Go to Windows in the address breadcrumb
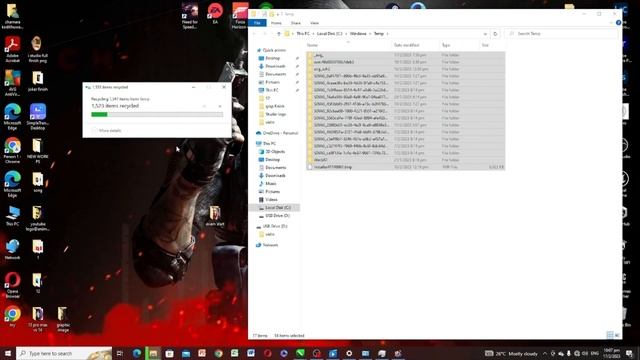 (358, 33)
